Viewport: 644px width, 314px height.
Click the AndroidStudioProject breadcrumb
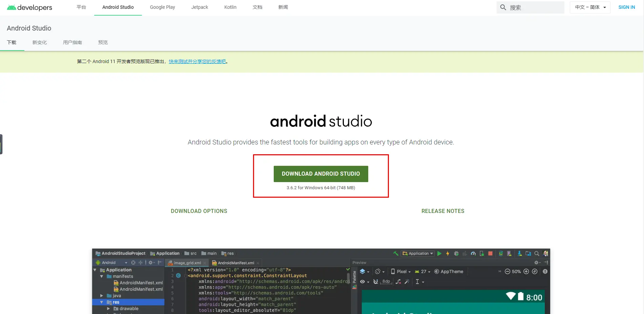tap(120, 253)
